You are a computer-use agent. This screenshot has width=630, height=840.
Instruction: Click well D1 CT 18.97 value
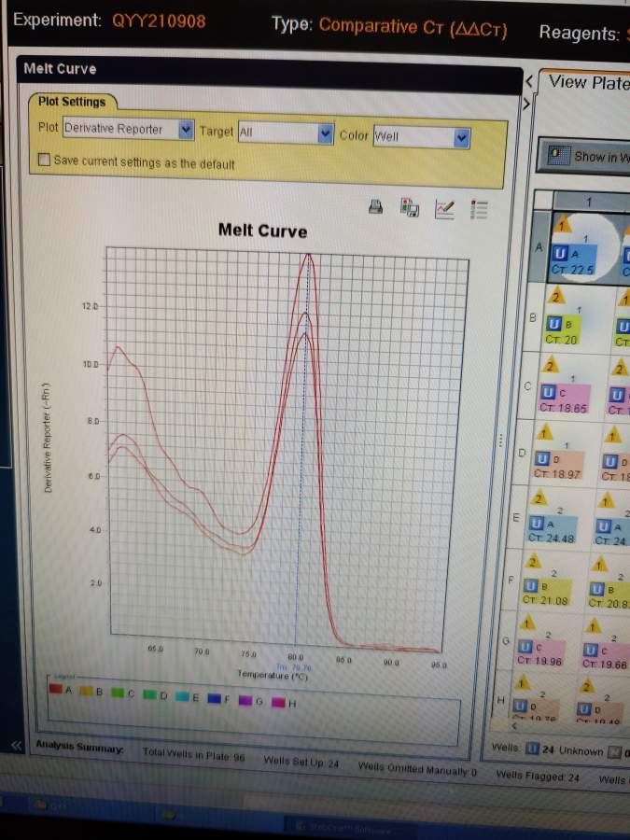557,473
